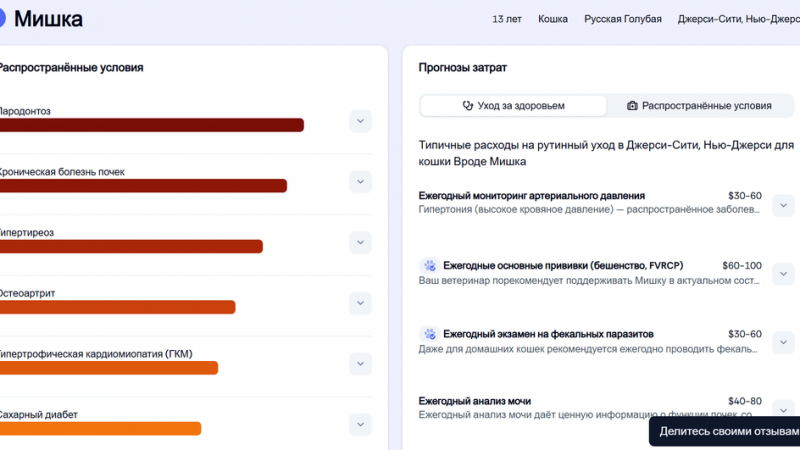Click the Даже для домашних кошек description

click(588, 349)
